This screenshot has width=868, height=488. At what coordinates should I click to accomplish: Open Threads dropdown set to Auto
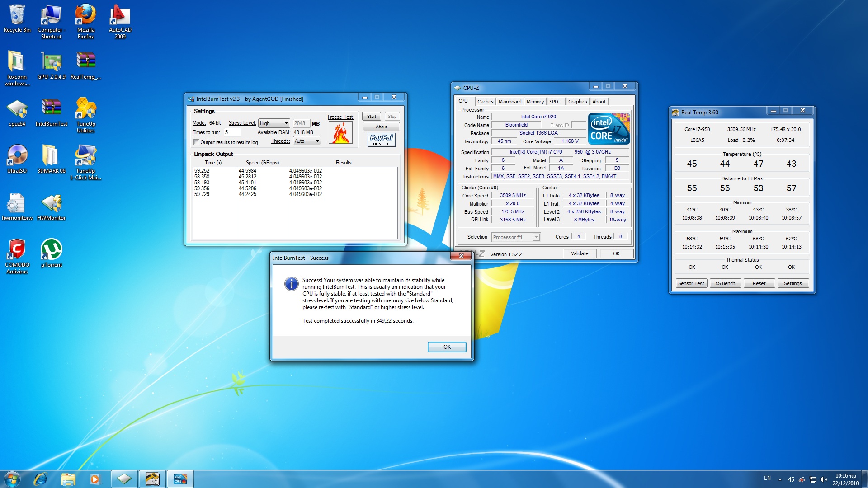pos(307,141)
